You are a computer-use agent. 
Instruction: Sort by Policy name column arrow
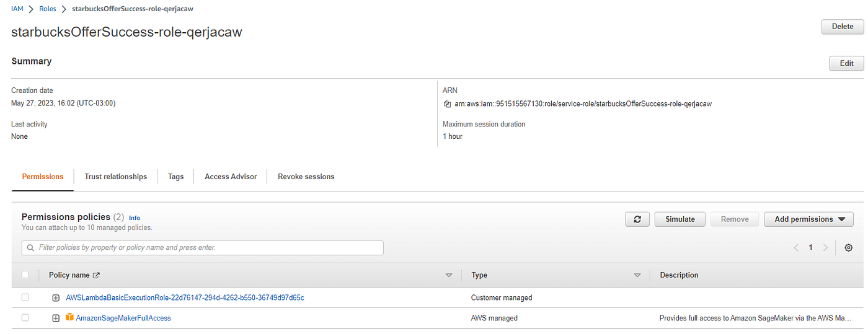pyautogui.click(x=449, y=275)
